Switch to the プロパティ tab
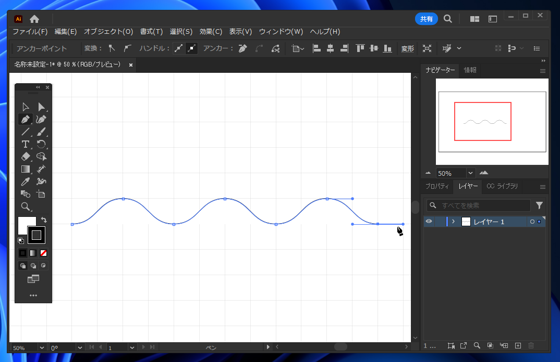The width and height of the screenshot is (560, 362). (x=437, y=186)
